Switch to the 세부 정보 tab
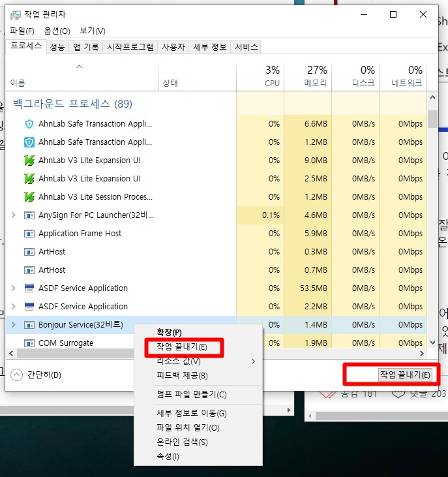Screen dimensions: 448x477 point(210,47)
